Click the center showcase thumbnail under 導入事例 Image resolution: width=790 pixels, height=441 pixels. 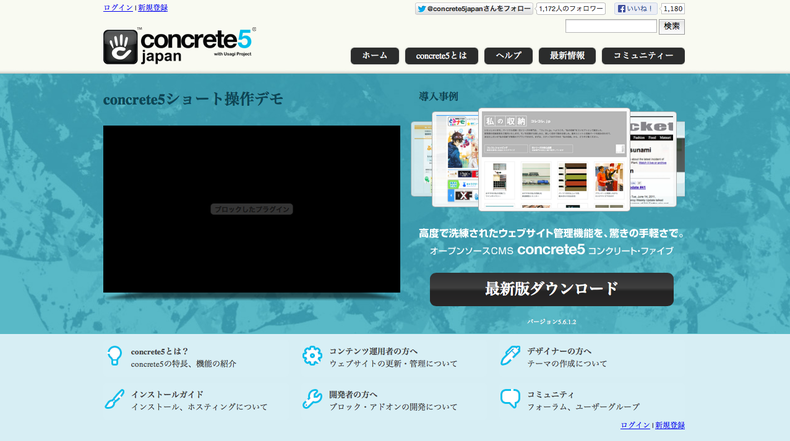[554, 159]
